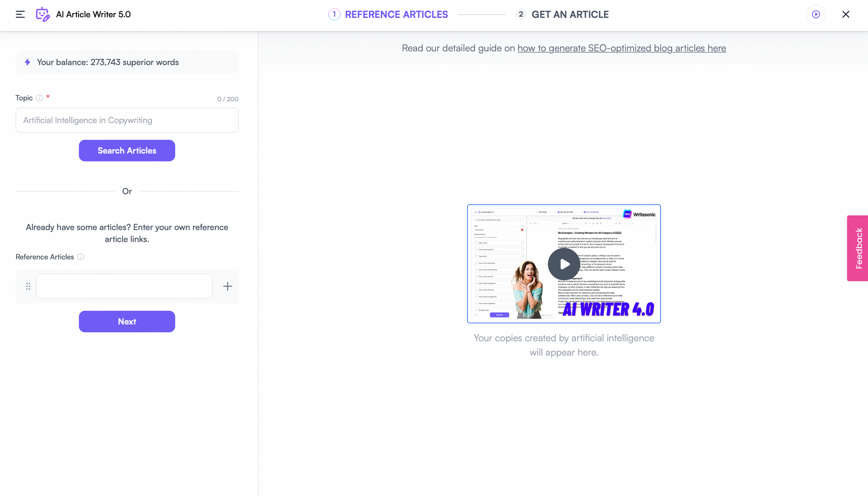The image size is (868, 496).
Task: Click the Reference Articles URL input field
Action: (124, 286)
